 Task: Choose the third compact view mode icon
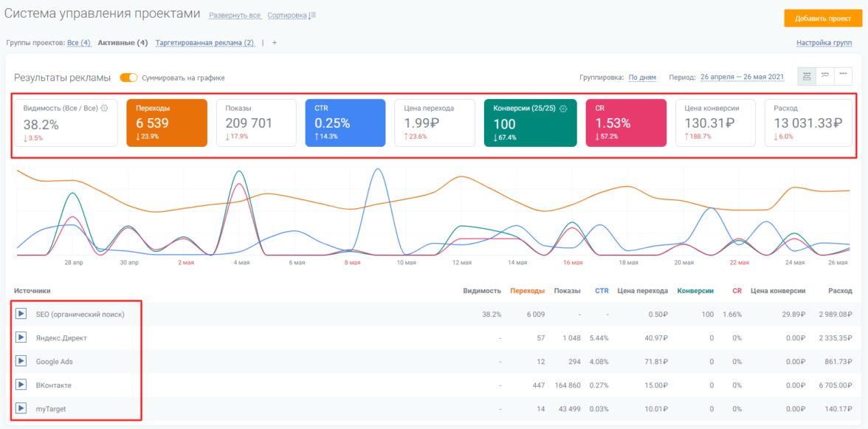coord(843,76)
